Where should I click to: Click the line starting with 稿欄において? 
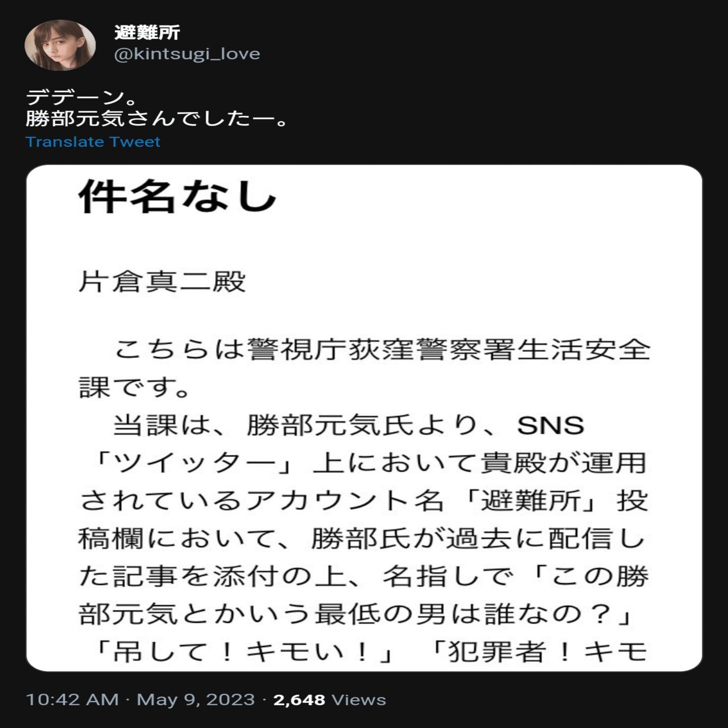pos(363,539)
